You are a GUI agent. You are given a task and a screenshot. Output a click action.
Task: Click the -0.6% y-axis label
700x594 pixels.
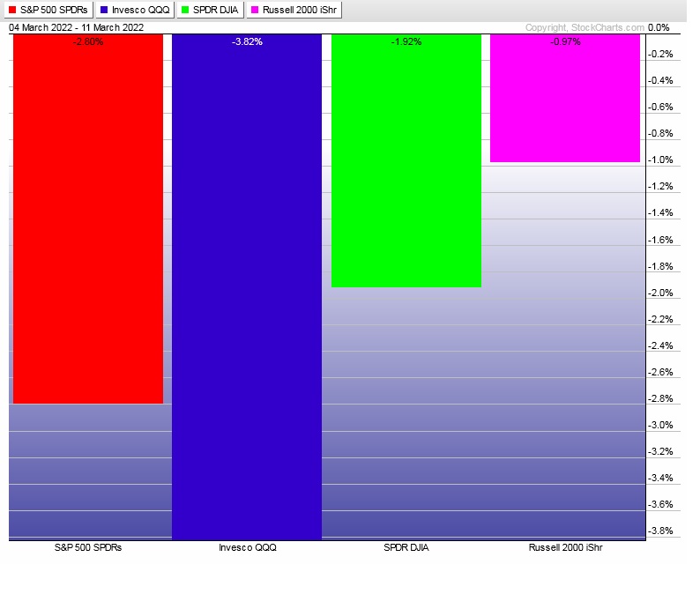[x=660, y=108]
